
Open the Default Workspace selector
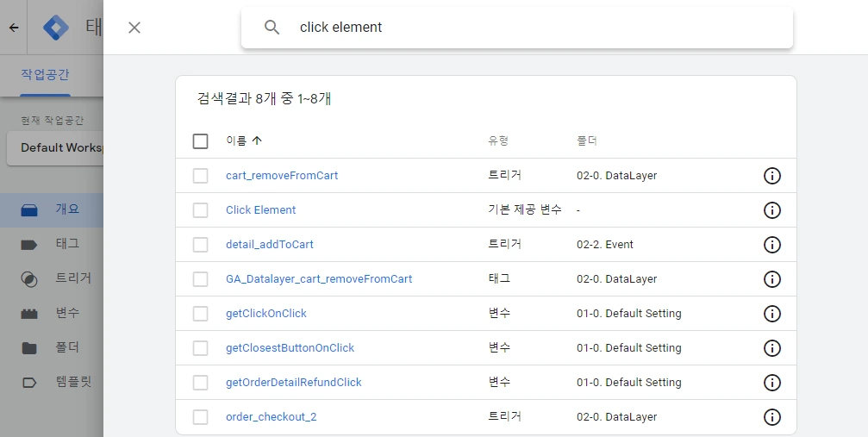pyautogui.click(x=56, y=147)
